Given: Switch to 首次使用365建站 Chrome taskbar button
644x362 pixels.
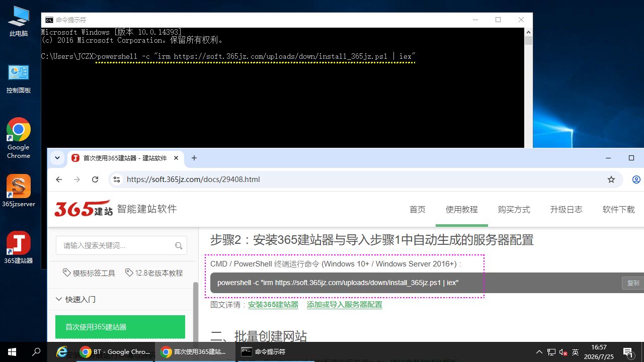Looking at the screenshot, I should tap(196, 352).
